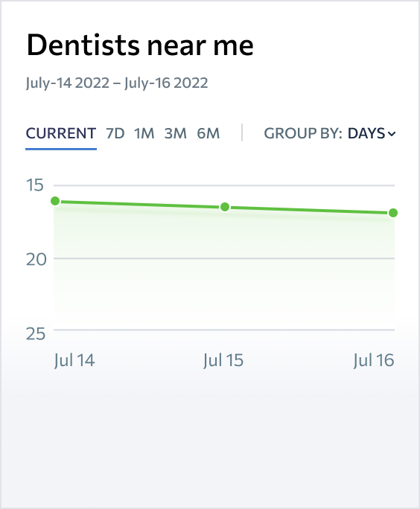The image size is (420, 509).
Task: Click the GROUP BY label
Action: coord(303,133)
